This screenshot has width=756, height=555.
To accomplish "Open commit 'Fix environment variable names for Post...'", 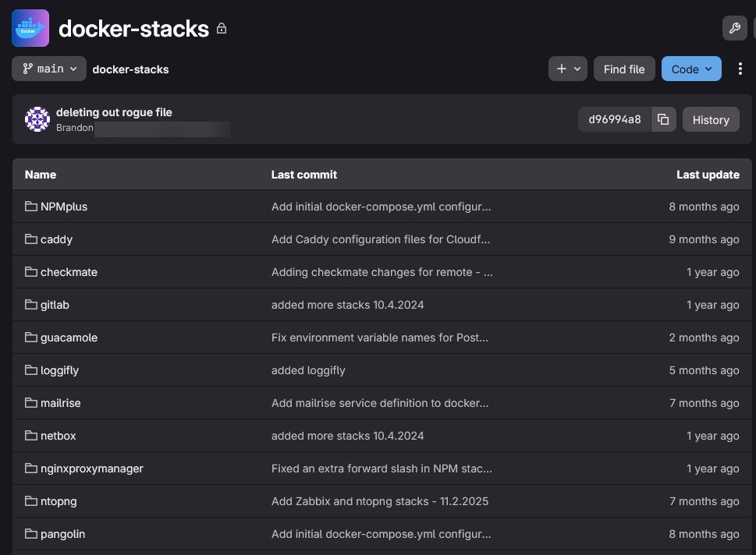I will point(380,338).
